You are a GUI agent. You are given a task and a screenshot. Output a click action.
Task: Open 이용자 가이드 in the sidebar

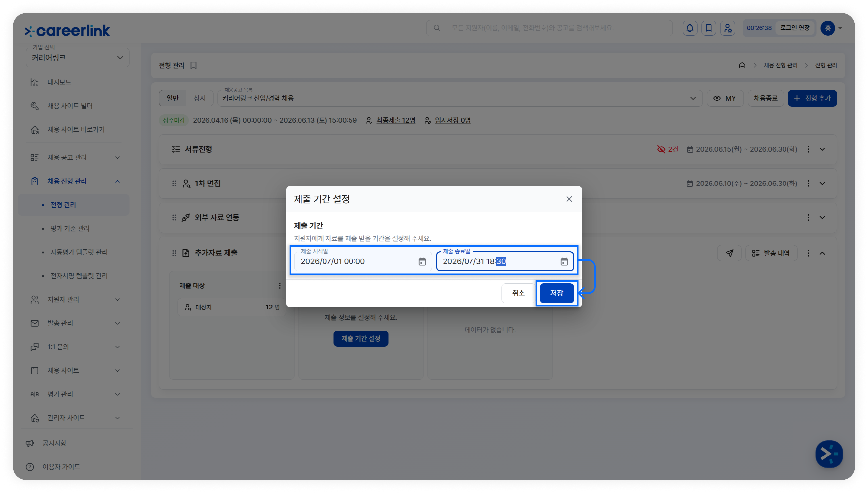click(53, 467)
